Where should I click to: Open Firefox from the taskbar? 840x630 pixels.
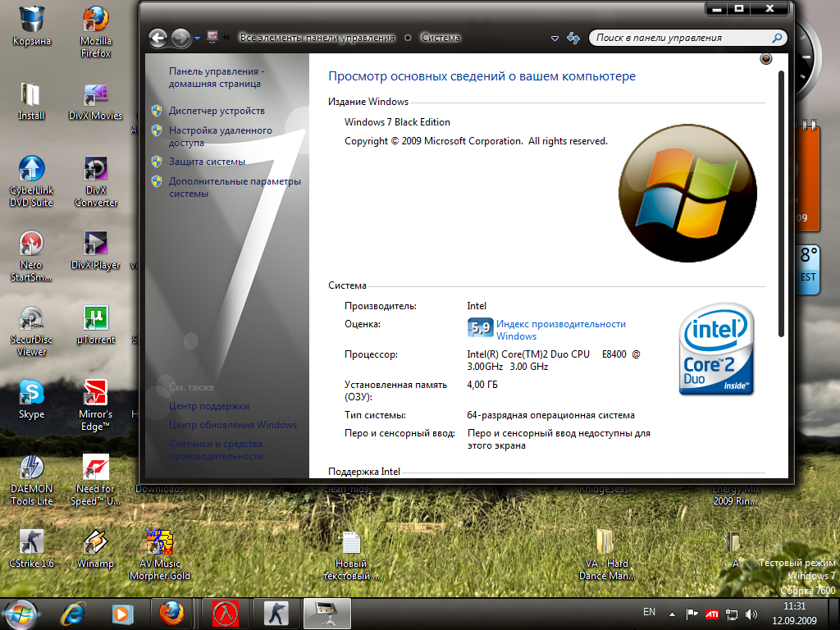[x=171, y=614]
